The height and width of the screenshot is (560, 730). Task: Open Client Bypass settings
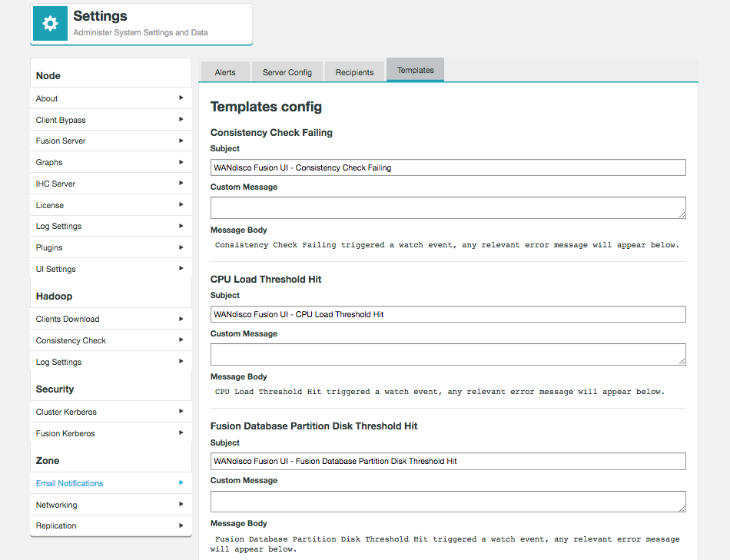[x=111, y=120]
